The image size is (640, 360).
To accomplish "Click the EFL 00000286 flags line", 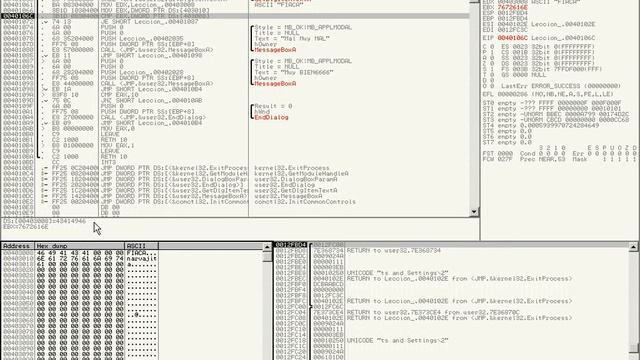I will pos(549,94).
